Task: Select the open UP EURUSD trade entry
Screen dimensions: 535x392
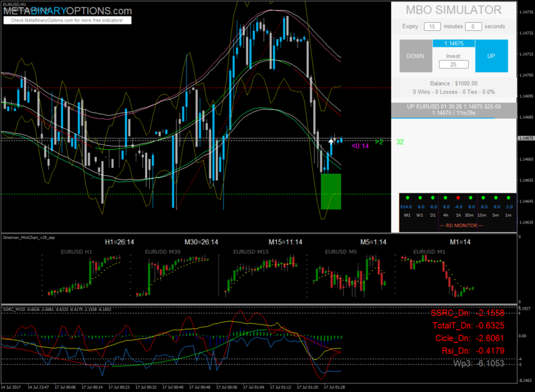Action: coord(454,110)
